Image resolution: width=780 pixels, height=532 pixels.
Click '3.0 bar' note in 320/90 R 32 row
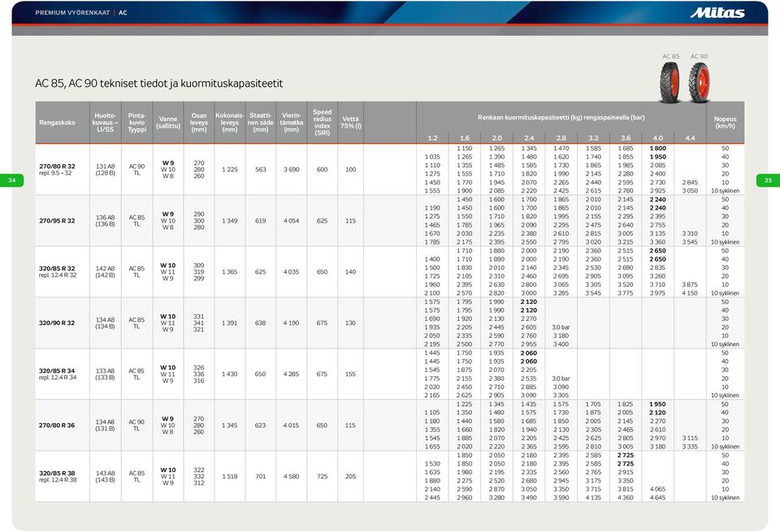(x=561, y=327)
